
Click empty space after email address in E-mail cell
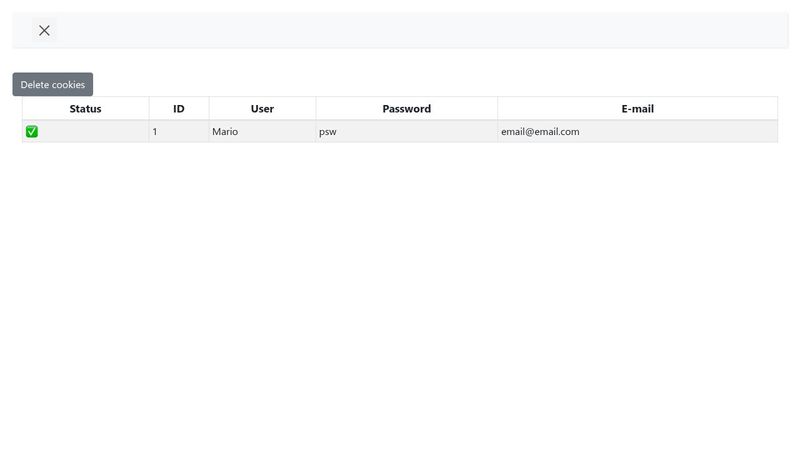click(x=680, y=131)
